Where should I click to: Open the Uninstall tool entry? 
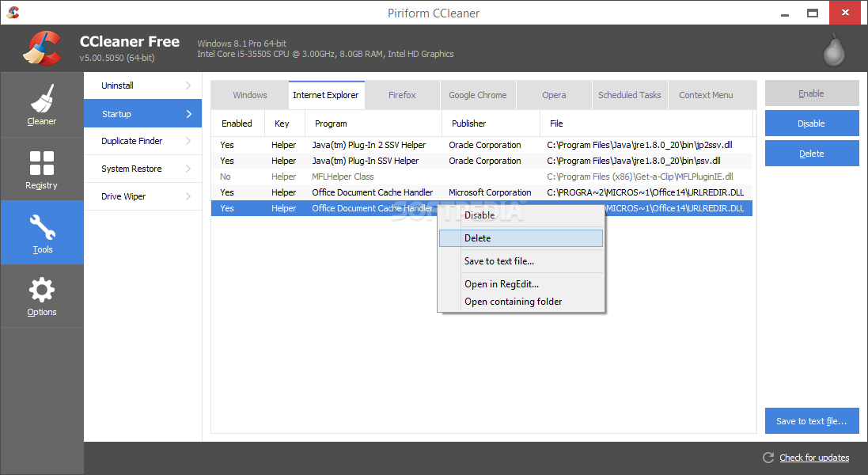tap(143, 85)
